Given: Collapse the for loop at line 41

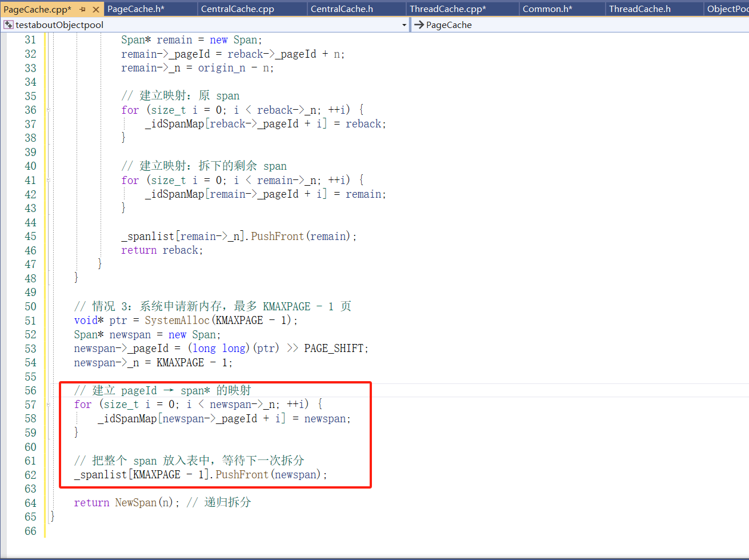Looking at the screenshot, I should tap(49, 180).
